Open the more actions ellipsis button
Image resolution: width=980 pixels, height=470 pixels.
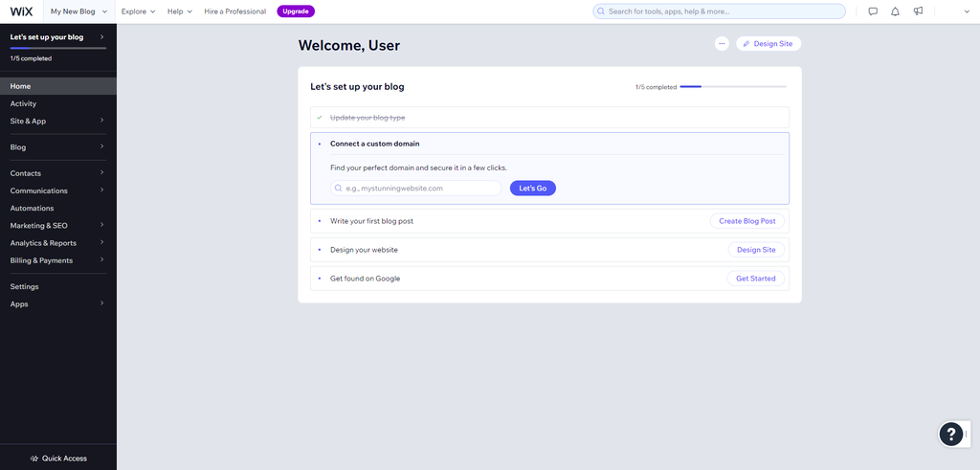tap(722, 44)
